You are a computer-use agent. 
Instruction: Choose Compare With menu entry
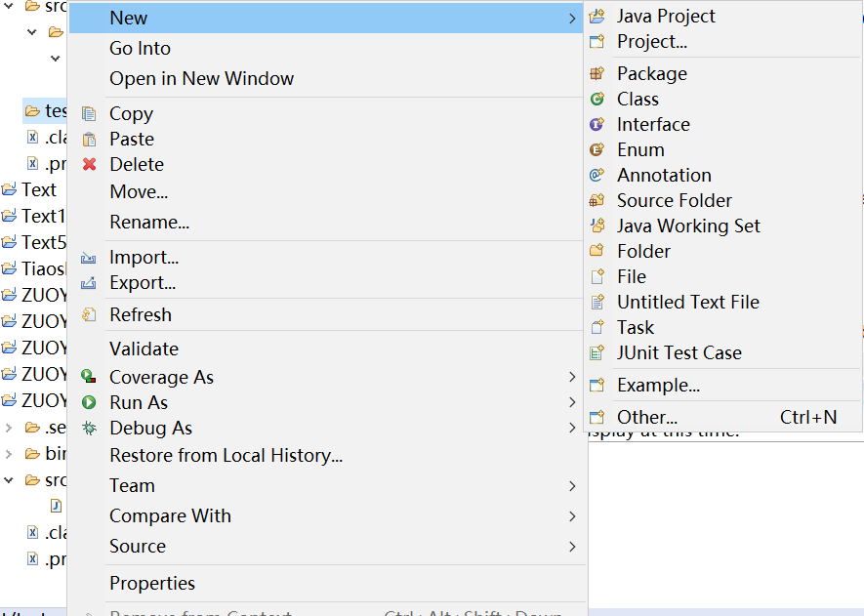click(170, 516)
